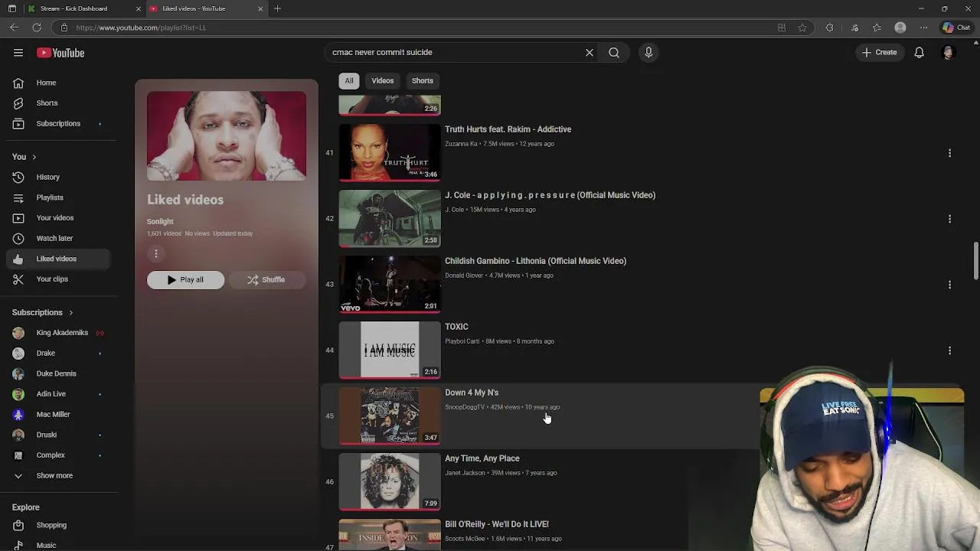Screen dimensions: 980x551
Task: Go back in browser
Action: (14, 28)
